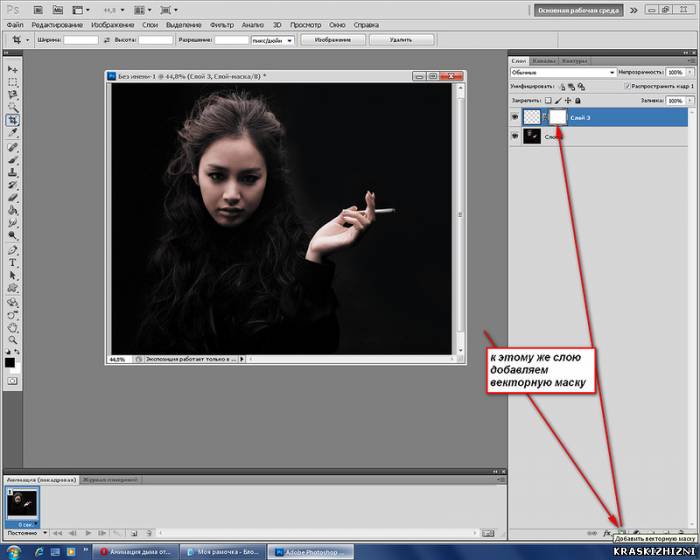The height and width of the screenshot is (560, 700).
Task: Select the History Brush tool
Action: pyautogui.click(x=12, y=185)
